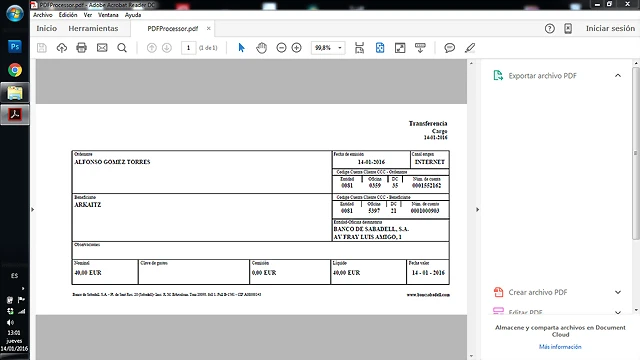The width and height of the screenshot is (640, 360).
Task: Click the beneficiary ARKAITZ text
Action: tap(87, 204)
